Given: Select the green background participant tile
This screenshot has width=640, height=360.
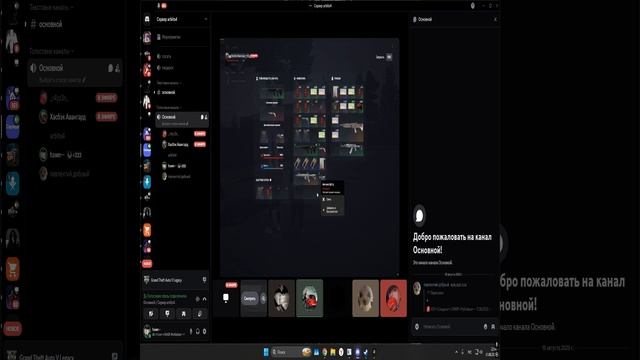Looking at the screenshot, I should pyautogui.click(x=309, y=298).
